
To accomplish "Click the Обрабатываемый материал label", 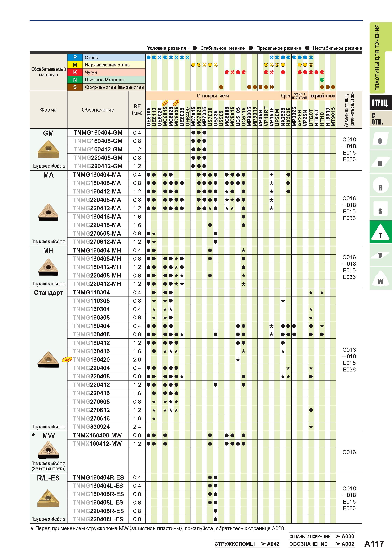I will pos(48,72).
